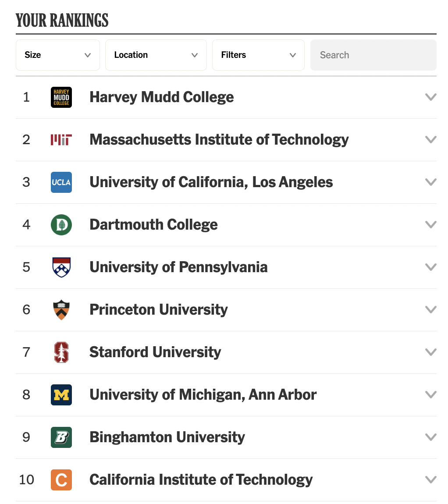This screenshot has width=448, height=504.
Task: Open the Filters dropdown
Action: coord(258,55)
